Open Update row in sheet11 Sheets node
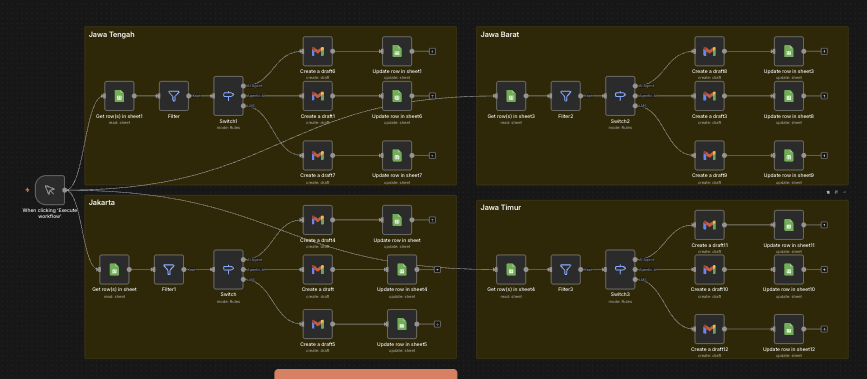Viewport: 867px width, 379px height. [x=789, y=225]
